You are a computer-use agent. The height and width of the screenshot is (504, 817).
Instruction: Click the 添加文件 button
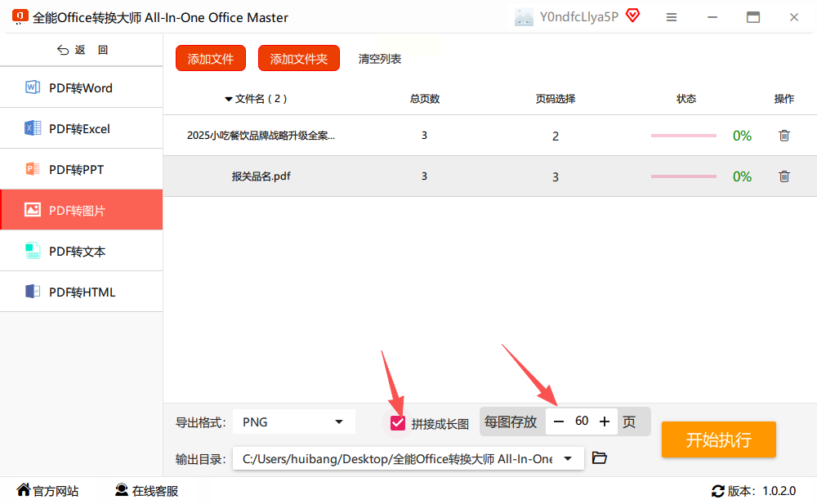[211, 58]
